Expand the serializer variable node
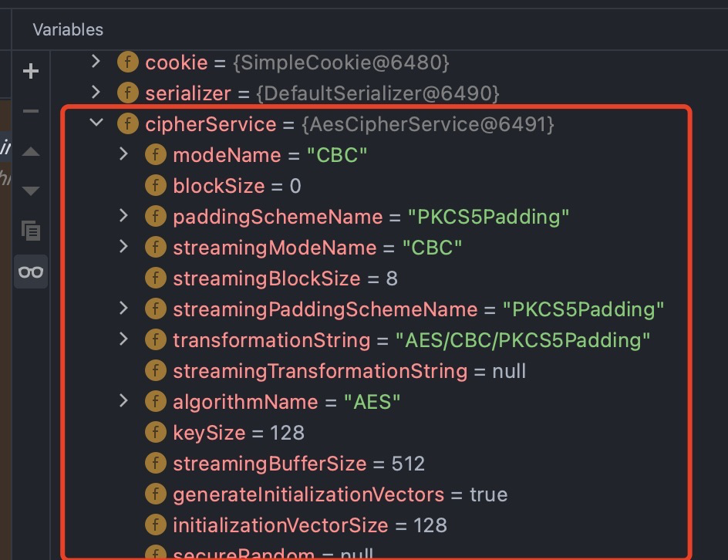Image resolution: width=728 pixels, height=560 pixels. point(96,93)
